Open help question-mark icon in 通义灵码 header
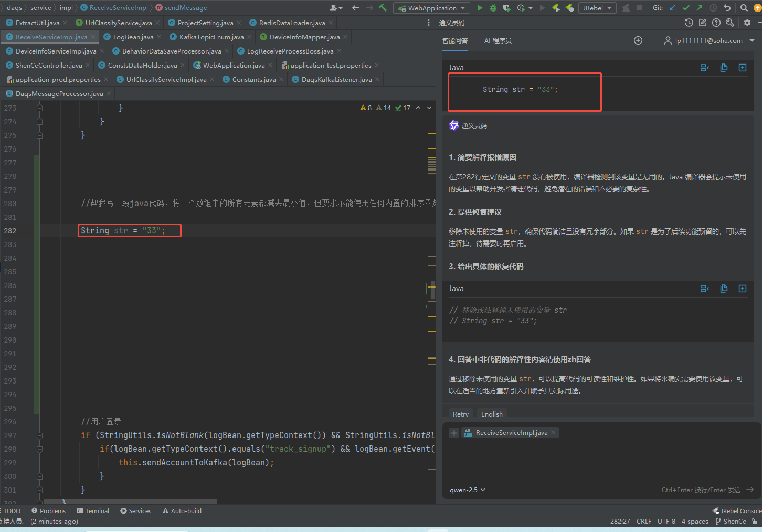The image size is (762, 532). (716, 23)
